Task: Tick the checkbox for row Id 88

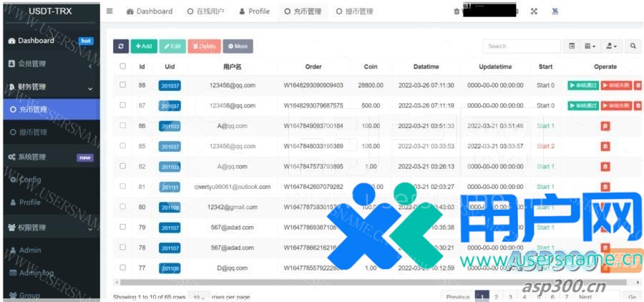Action: pyautogui.click(x=123, y=85)
